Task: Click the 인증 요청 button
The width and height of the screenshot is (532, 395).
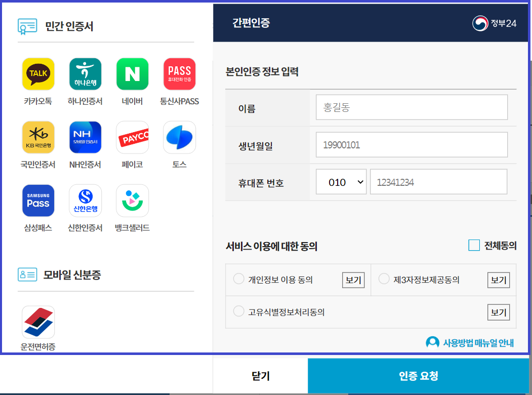Action: tap(418, 376)
